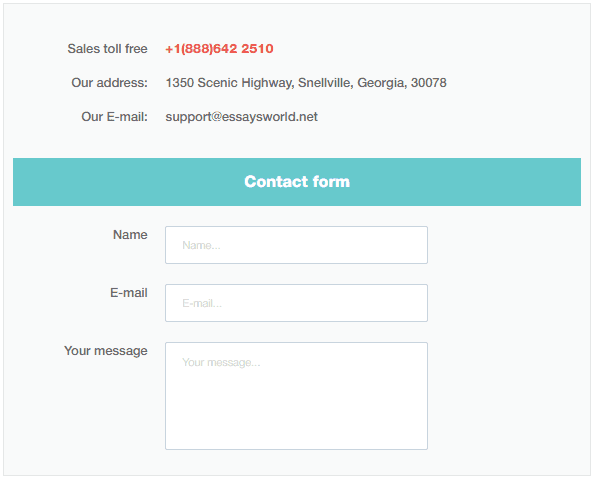This screenshot has width=594, height=479.
Task: Click the 'Your message' field label
Action: 106,351
